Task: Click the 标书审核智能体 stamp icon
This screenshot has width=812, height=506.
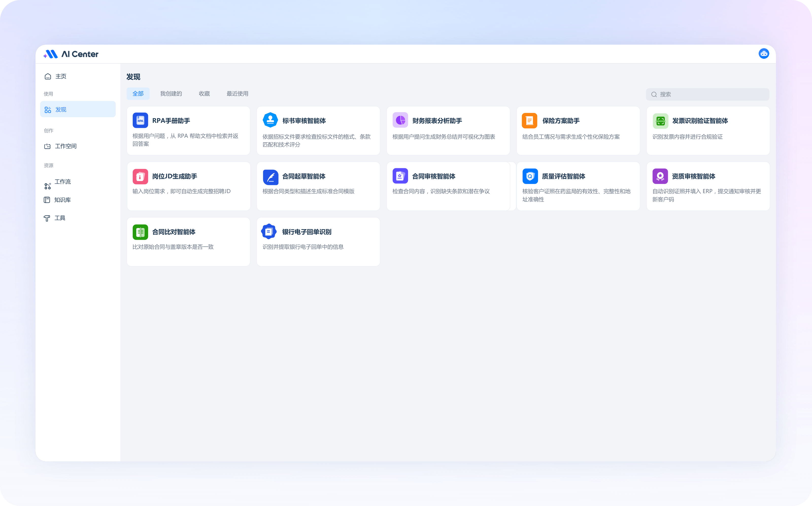Action: point(270,120)
